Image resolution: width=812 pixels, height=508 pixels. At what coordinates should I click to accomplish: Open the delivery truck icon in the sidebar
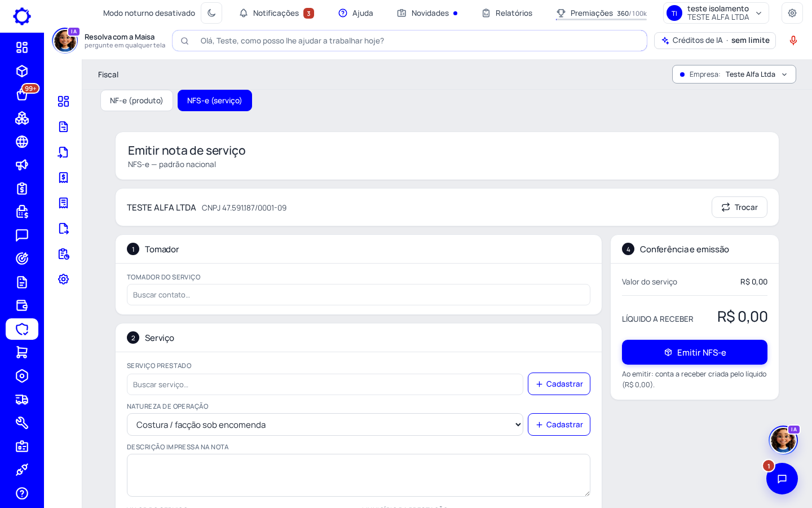[22, 400]
